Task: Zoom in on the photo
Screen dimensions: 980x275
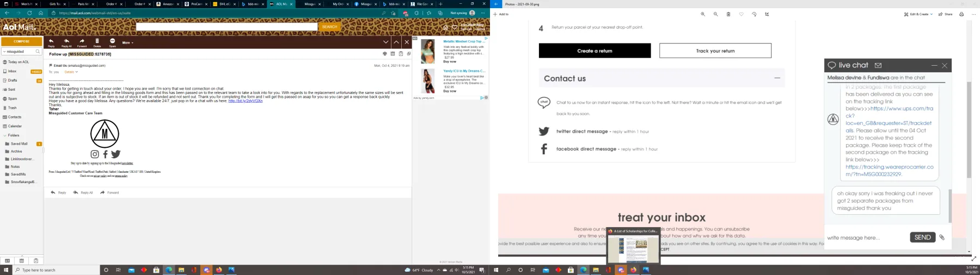Action: [x=703, y=14]
